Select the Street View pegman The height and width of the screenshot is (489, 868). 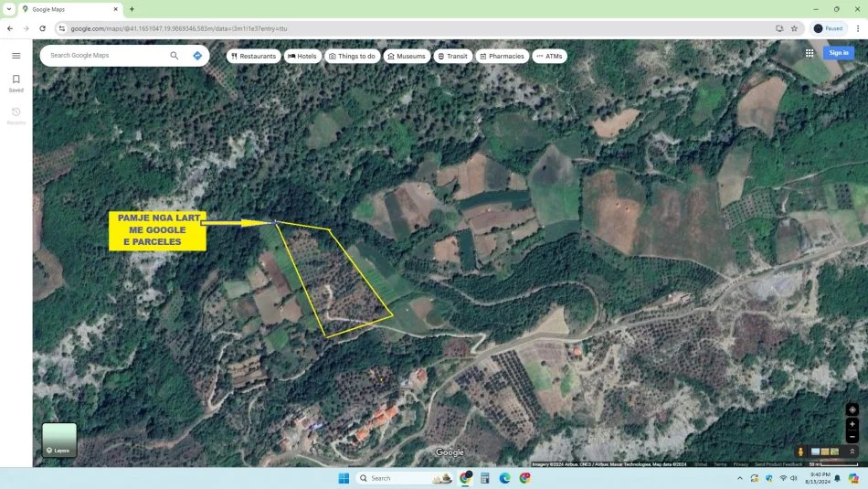(800, 452)
